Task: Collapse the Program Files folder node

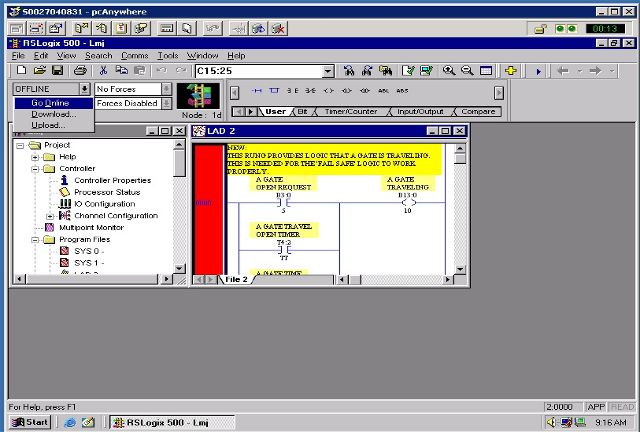Action: point(35,240)
